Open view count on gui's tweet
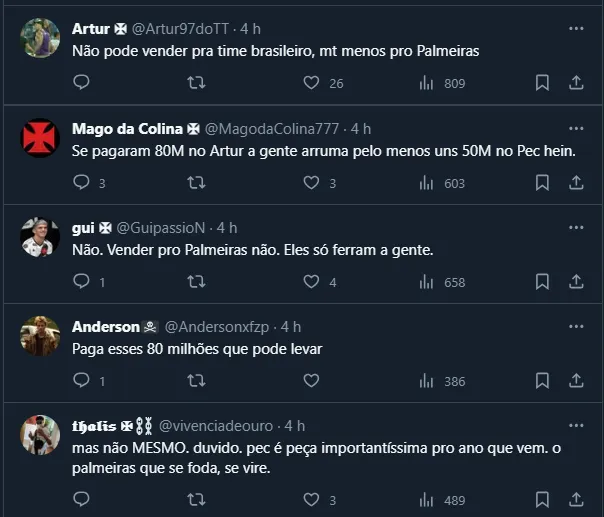Image resolution: width=604 pixels, height=517 pixels. pyautogui.click(x=442, y=282)
